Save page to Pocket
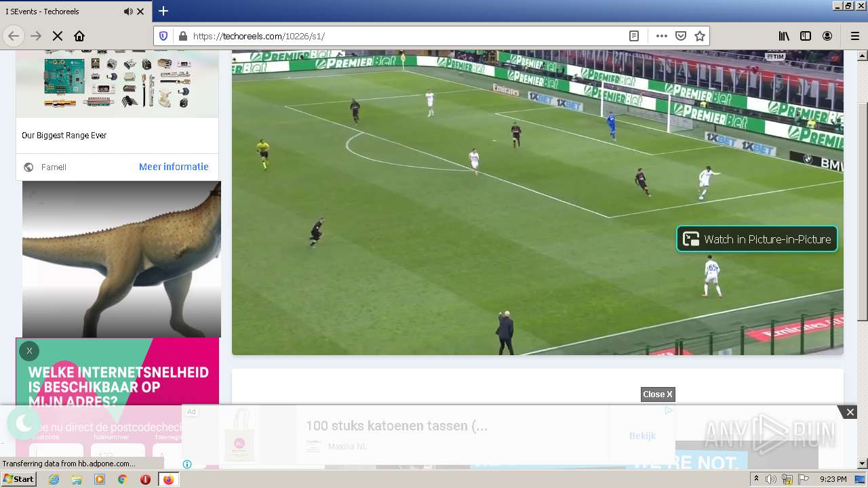The height and width of the screenshot is (488, 868). 681,36
